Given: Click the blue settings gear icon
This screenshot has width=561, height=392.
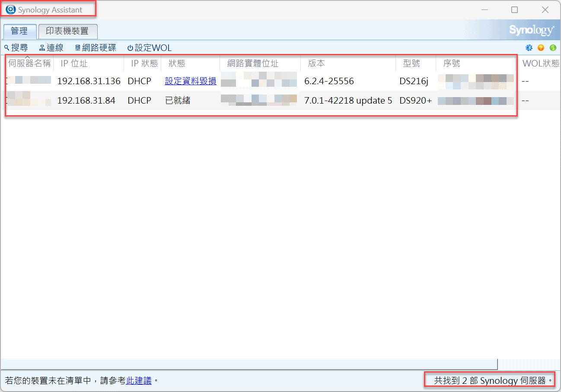Looking at the screenshot, I should 529,47.
